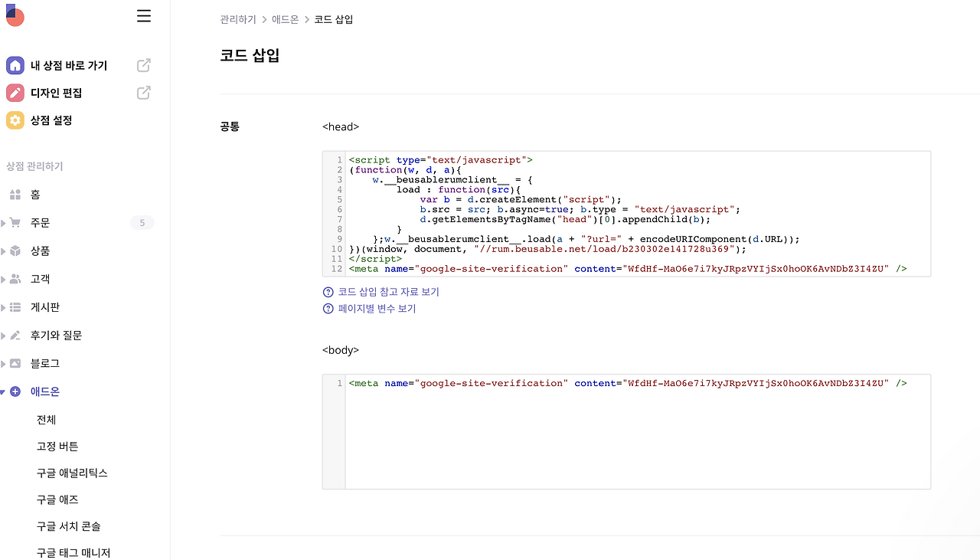Open 페이지별 변수 보기 link

[377, 309]
